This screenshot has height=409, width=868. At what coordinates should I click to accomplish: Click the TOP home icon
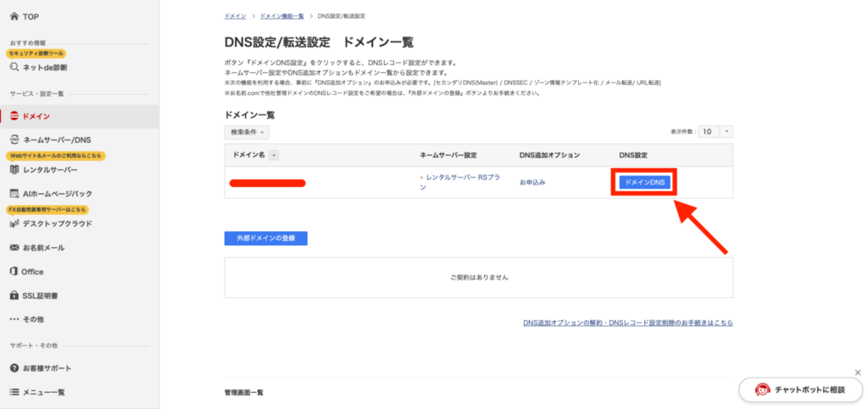[x=14, y=17]
